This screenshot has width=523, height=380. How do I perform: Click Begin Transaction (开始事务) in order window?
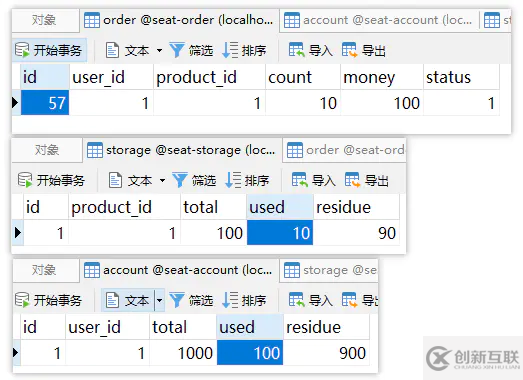click(x=49, y=51)
